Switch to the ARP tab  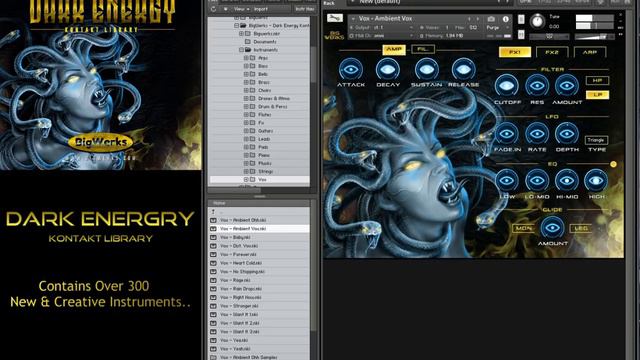click(x=590, y=52)
